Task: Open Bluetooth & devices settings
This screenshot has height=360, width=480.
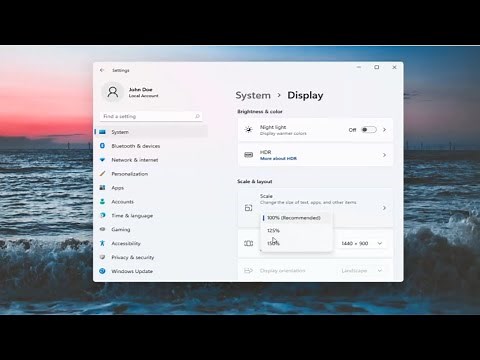Action: point(152,146)
